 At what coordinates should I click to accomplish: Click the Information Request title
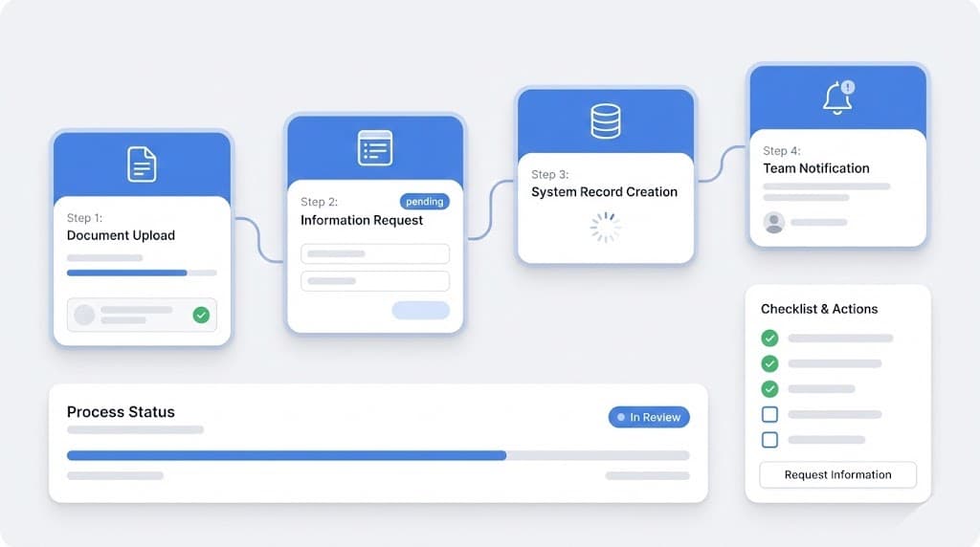361,220
